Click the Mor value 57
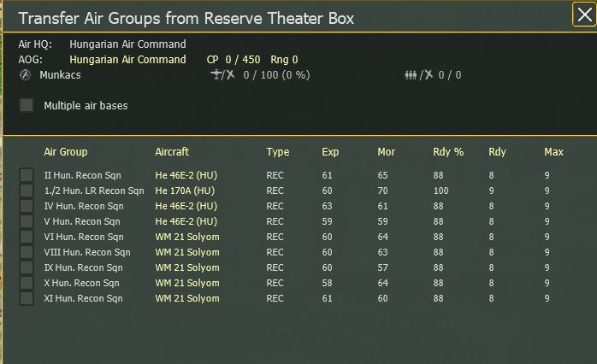Screen dimensions: 597x364 [x=382, y=267]
